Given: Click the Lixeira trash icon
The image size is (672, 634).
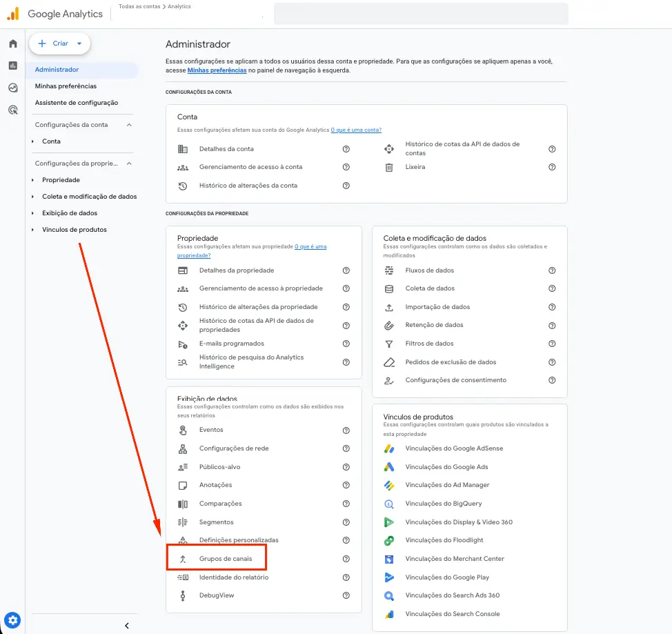Looking at the screenshot, I should pos(389,167).
